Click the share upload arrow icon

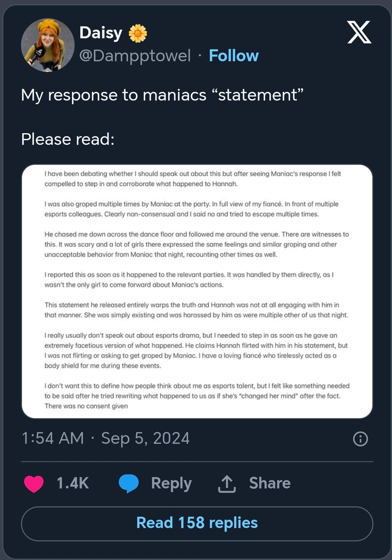coord(227,483)
